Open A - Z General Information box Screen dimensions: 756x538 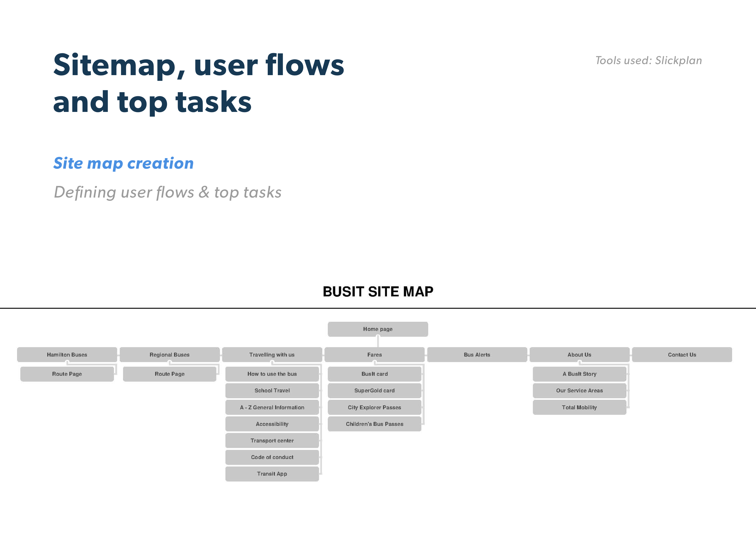click(x=272, y=407)
